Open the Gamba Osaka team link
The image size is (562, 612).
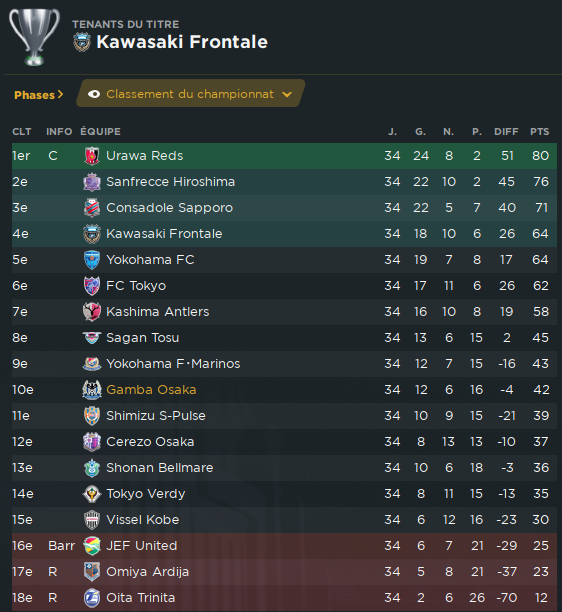pyautogui.click(x=151, y=390)
